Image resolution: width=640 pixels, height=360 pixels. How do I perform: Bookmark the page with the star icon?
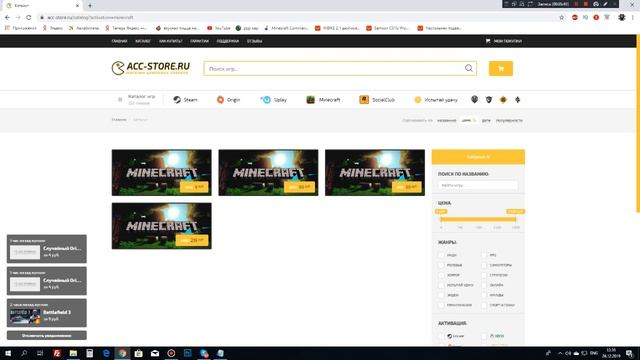562,18
